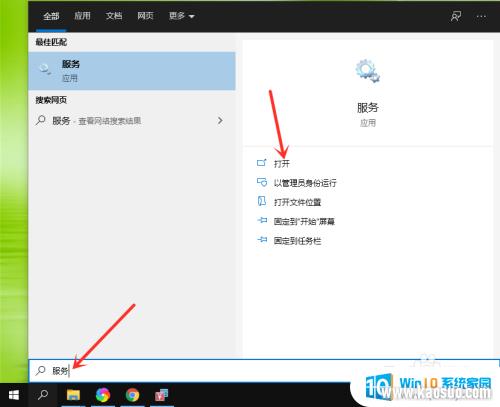Open the colorful pinwheel taskbar app
The width and height of the screenshot is (500, 407).
[x=103, y=395]
